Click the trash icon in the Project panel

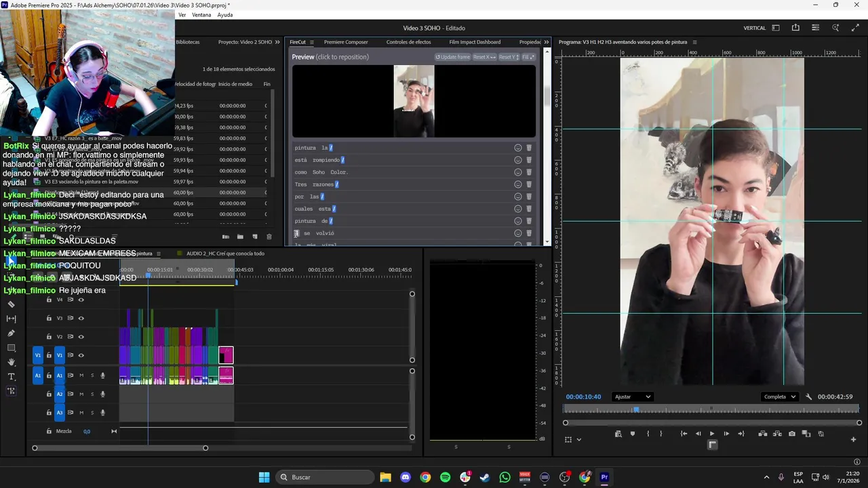[x=269, y=237]
